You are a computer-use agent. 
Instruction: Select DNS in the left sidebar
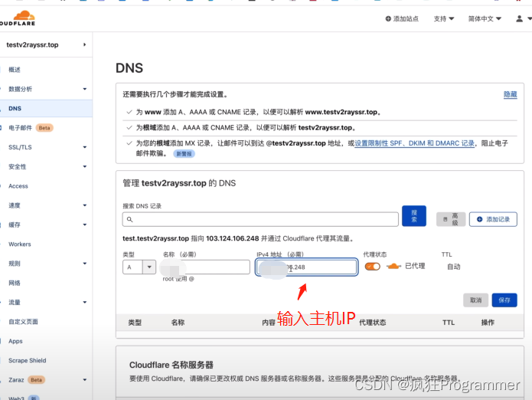tap(15, 109)
